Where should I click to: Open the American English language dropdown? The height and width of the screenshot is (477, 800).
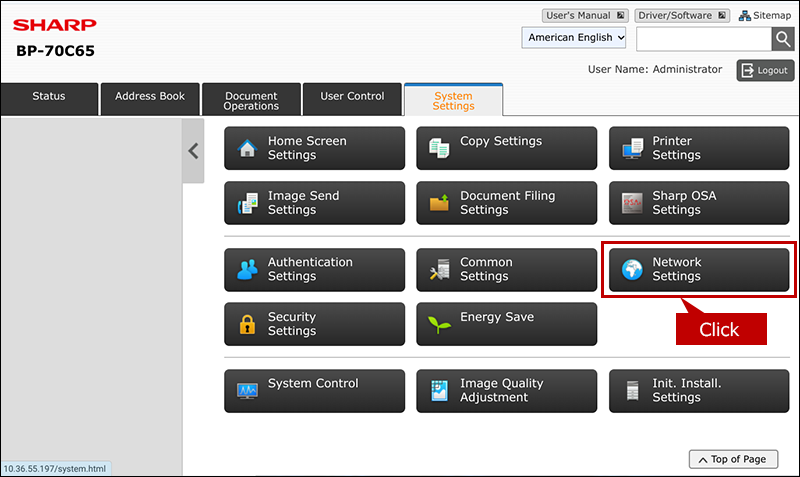coord(573,38)
